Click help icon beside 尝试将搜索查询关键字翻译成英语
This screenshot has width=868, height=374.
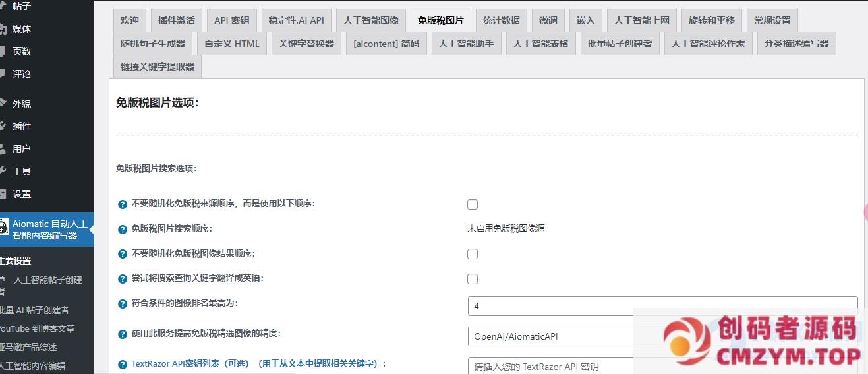point(122,279)
